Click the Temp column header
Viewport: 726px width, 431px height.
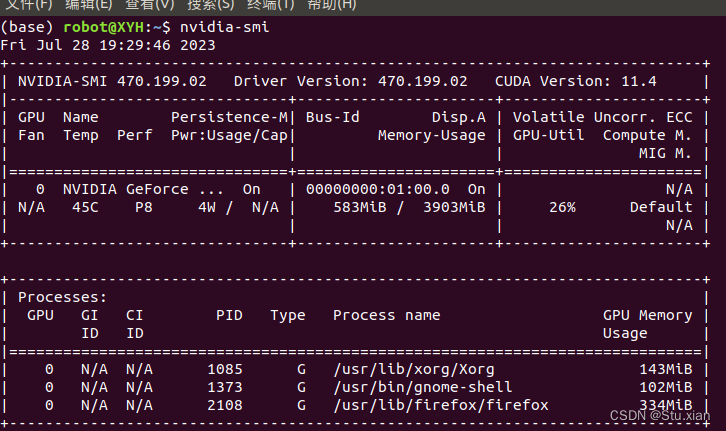tap(81, 136)
